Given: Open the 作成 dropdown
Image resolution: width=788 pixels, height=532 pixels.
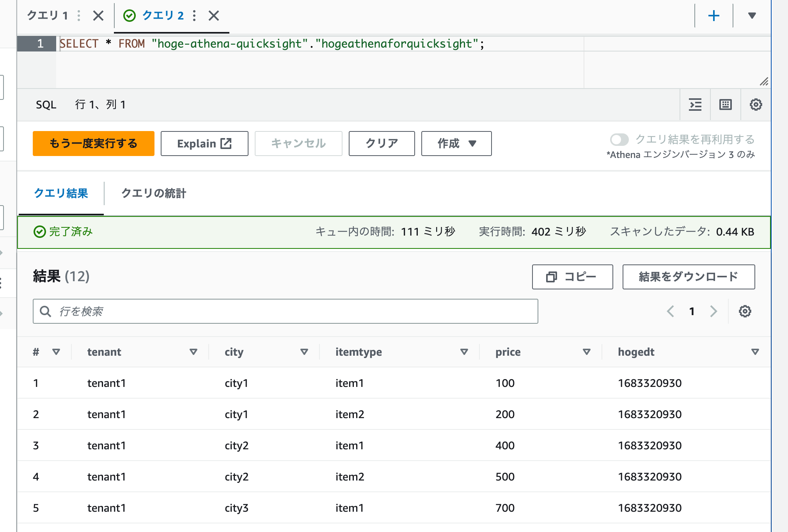Looking at the screenshot, I should pyautogui.click(x=456, y=144).
